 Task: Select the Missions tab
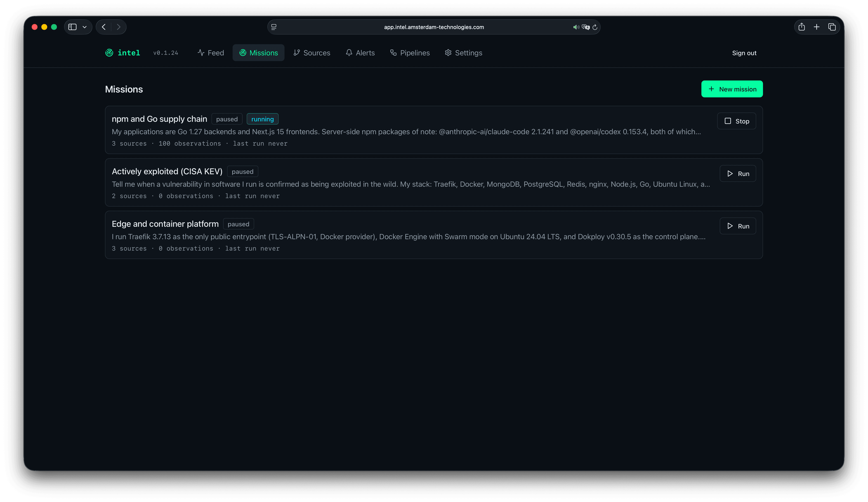coord(258,53)
